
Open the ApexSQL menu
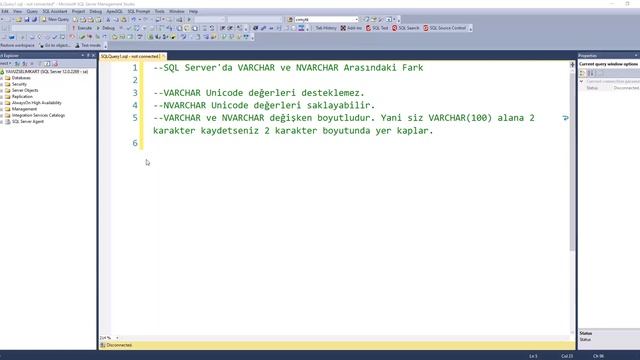(114, 11)
